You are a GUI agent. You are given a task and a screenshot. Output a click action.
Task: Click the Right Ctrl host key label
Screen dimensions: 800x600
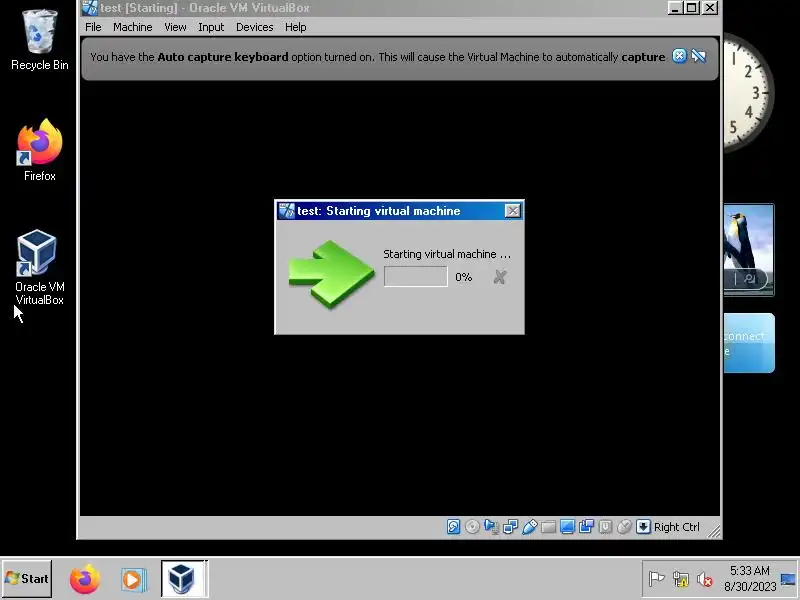point(677,527)
